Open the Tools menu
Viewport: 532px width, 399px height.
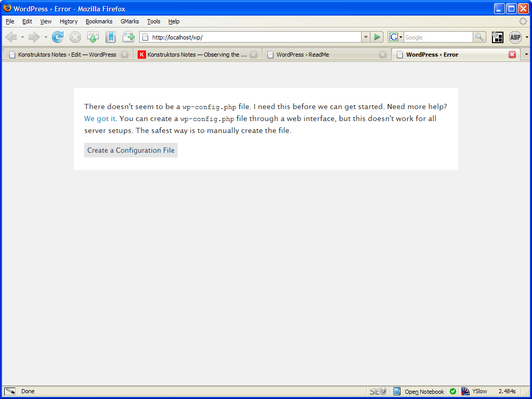[x=153, y=21]
